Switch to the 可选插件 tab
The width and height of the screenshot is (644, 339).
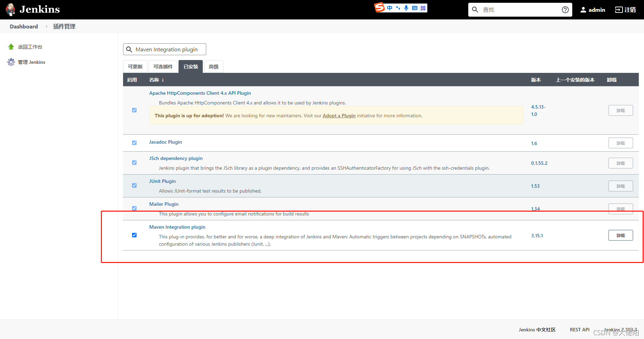163,67
